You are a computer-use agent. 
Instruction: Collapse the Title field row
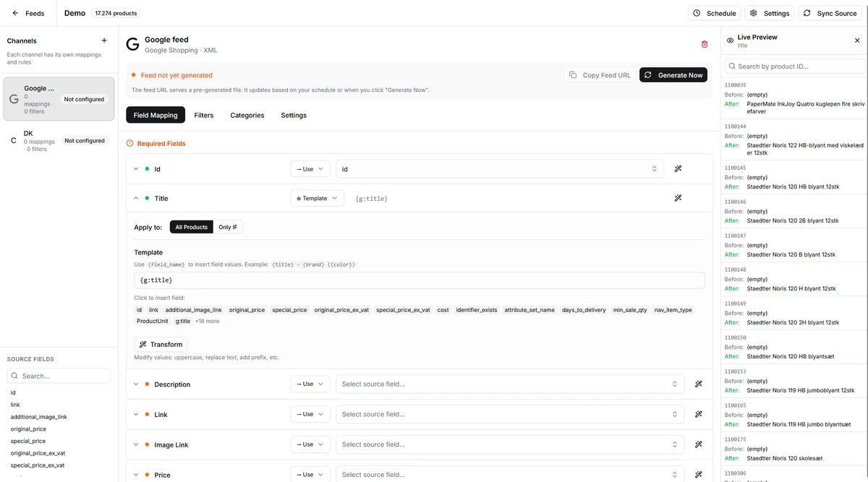pyautogui.click(x=136, y=198)
